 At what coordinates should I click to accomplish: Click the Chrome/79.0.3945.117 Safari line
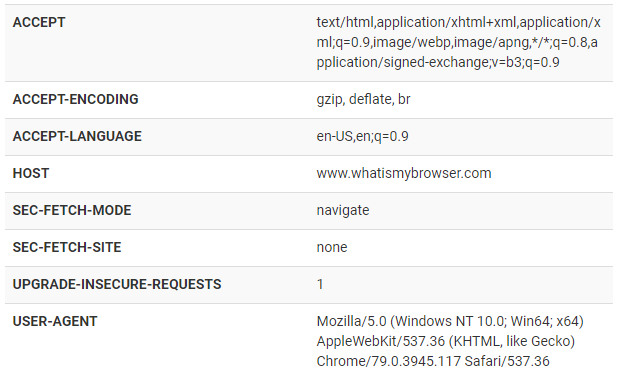[x=433, y=361]
